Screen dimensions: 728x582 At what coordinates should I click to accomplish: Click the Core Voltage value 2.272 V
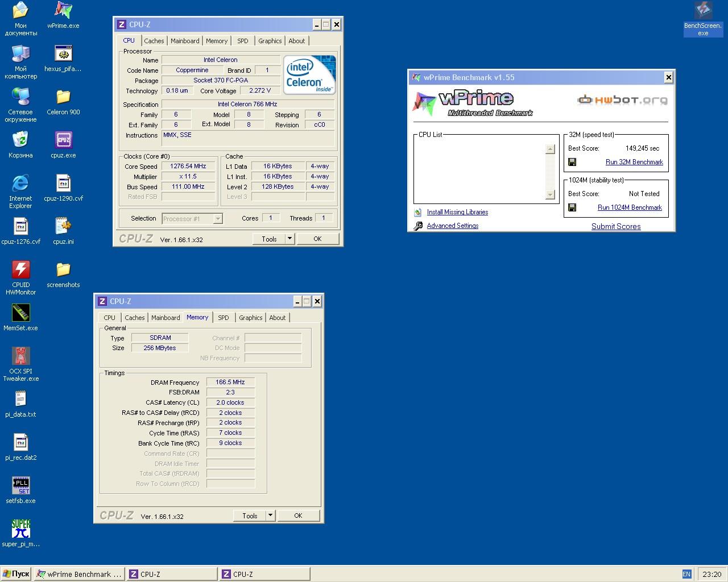pyautogui.click(x=260, y=90)
